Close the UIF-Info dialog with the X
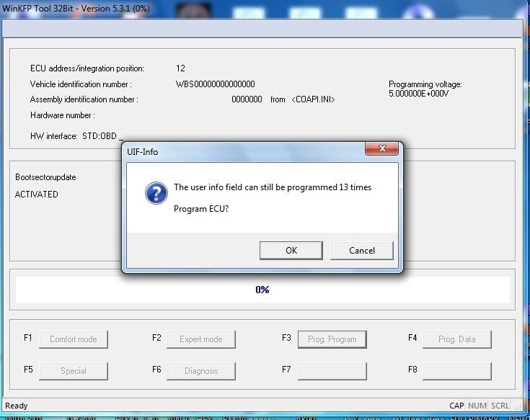Viewport: 530px width, 420px height. (x=381, y=150)
